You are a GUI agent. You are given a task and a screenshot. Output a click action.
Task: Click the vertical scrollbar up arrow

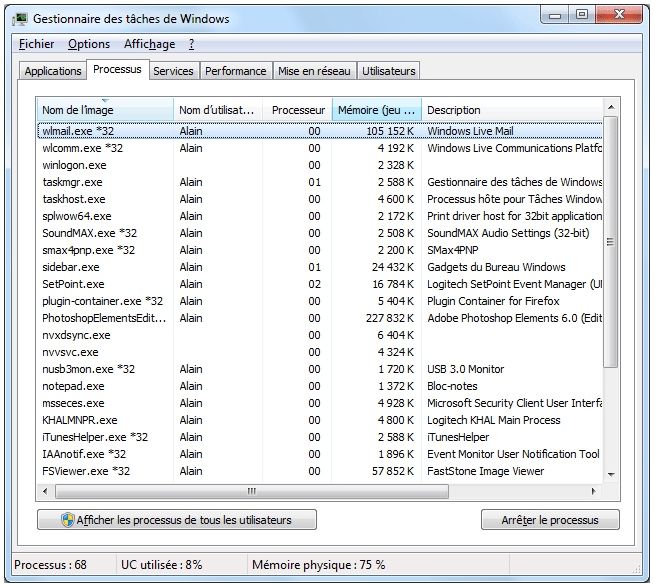pyautogui.click(x=611, y=108)
